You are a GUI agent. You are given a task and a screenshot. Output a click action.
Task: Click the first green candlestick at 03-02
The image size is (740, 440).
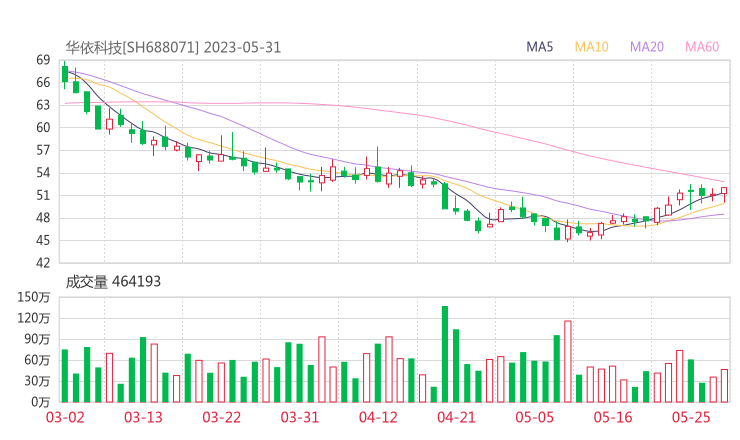click(65, 74)
